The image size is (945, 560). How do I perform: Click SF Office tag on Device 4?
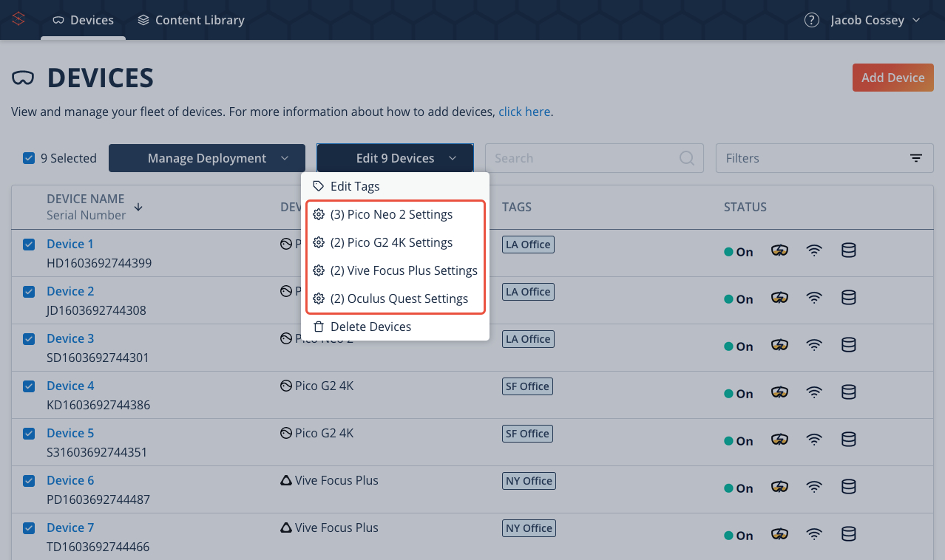click(x=527, y=386)
